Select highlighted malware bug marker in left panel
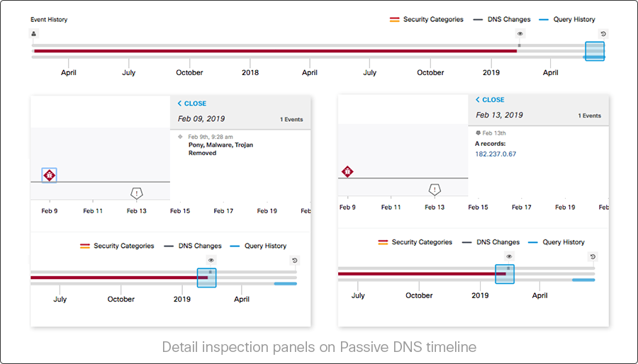The width and height of the screenshot is (638, 364). tap(49, 176)
